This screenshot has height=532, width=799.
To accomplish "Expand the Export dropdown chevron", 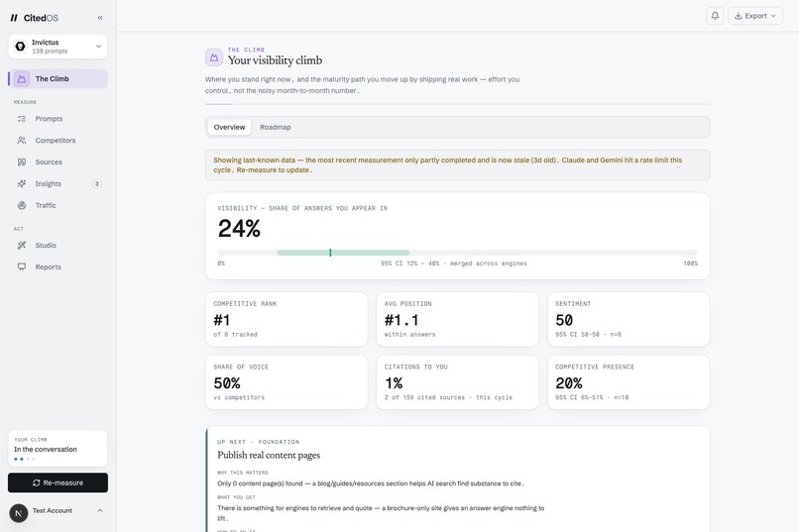I will click(773, 16).
